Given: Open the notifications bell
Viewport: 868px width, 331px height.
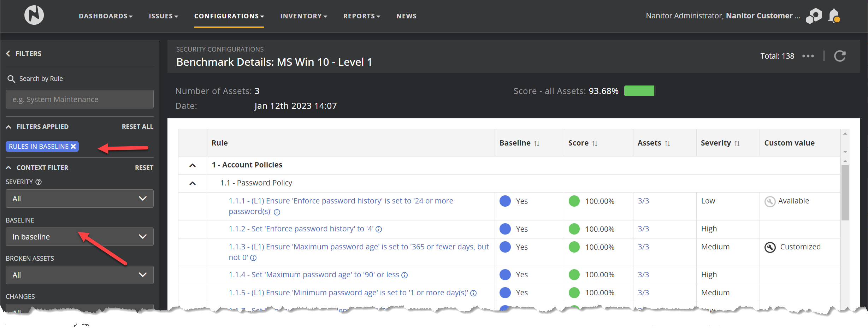Looking at the screenshot, I should [834, 16].
